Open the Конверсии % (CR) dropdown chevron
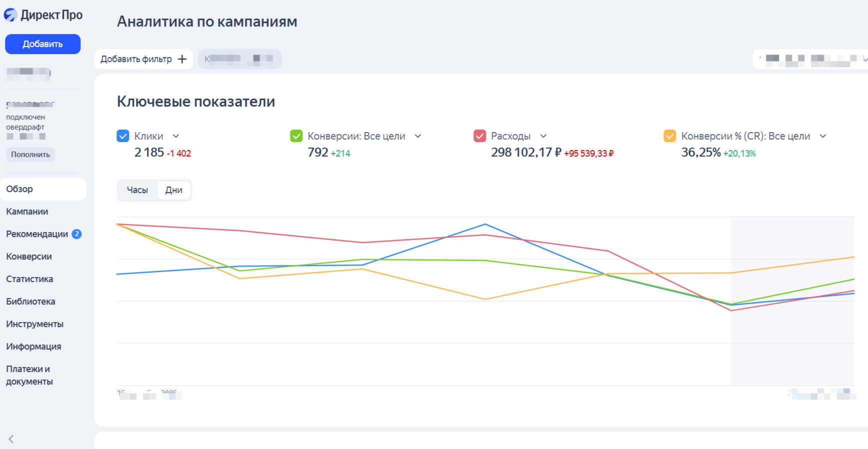The width and height of the screenshot is (868, 449). point(823,136)
